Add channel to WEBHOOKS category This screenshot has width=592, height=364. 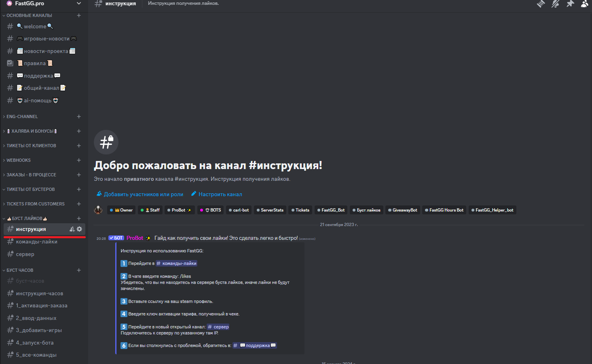(79, 160)
